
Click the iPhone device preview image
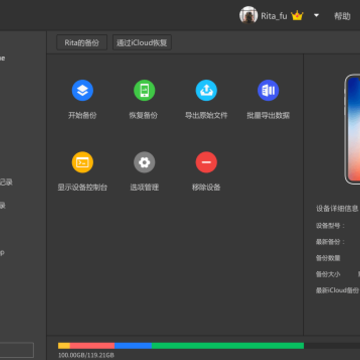352,129
